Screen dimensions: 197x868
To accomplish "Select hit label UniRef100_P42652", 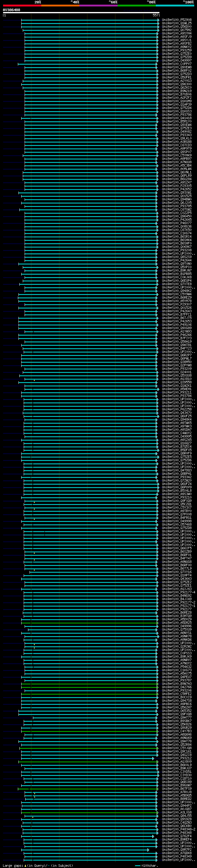I will pos(176,189).
